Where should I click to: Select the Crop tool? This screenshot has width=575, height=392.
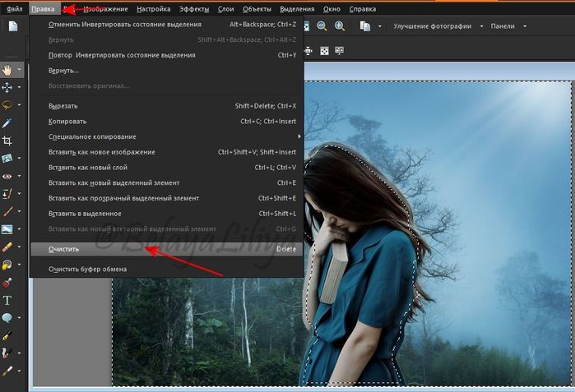(x=7, y=141)
